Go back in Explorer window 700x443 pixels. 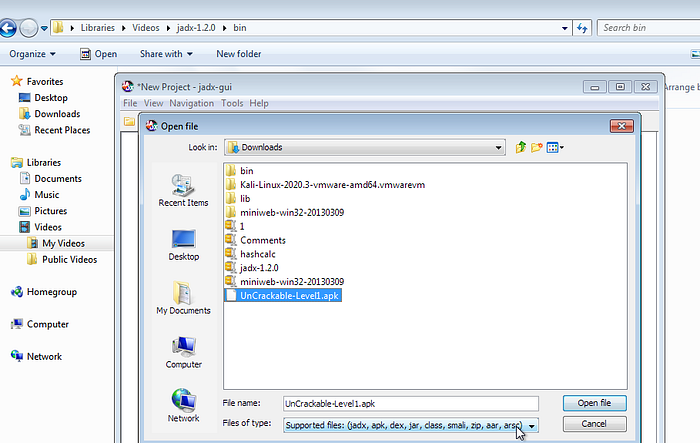coord(8,28)
